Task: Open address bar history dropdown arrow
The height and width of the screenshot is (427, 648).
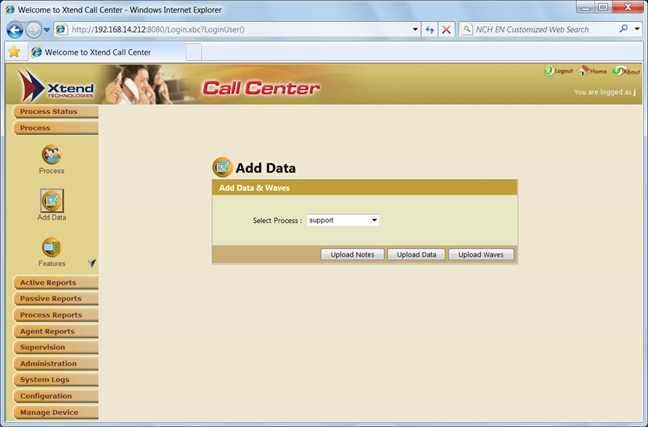Action: click(x=415, y=29)
